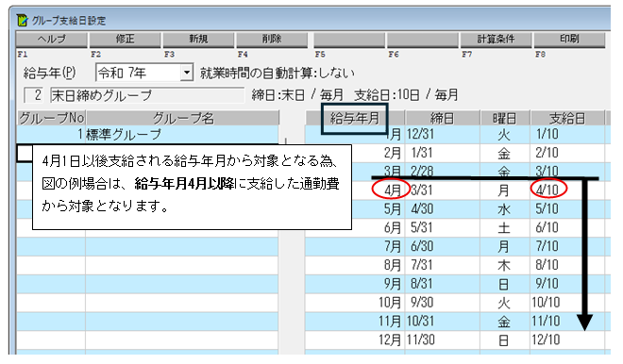This screenshot has height=364, width=623.
Task: Click the 支給日 column header
Action: 567,118
